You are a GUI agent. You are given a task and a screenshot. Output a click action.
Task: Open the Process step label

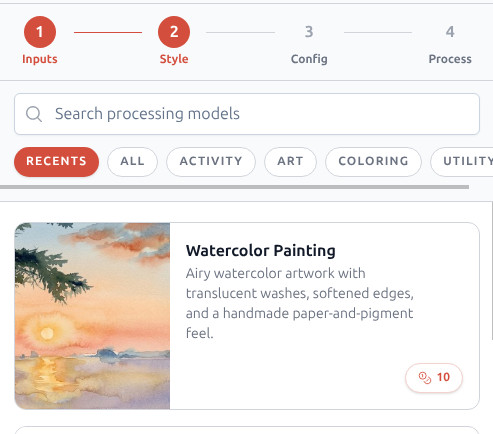click(450, 59)
